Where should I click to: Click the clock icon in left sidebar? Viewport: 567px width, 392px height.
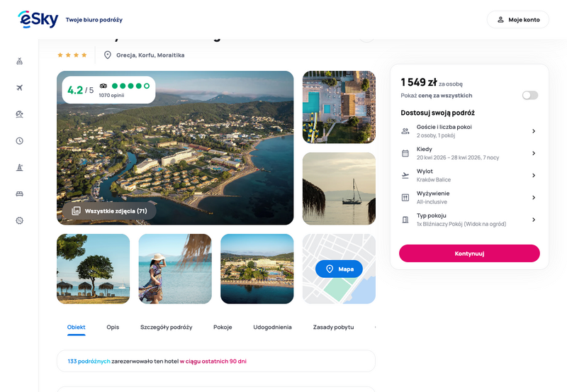pyautogui.click(x=19, y=140)
